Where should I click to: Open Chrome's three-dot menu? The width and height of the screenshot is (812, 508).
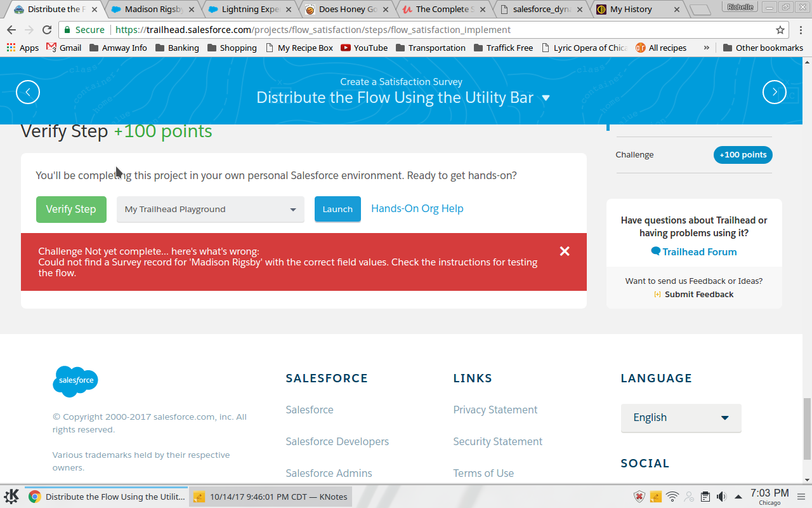(801, 29)
